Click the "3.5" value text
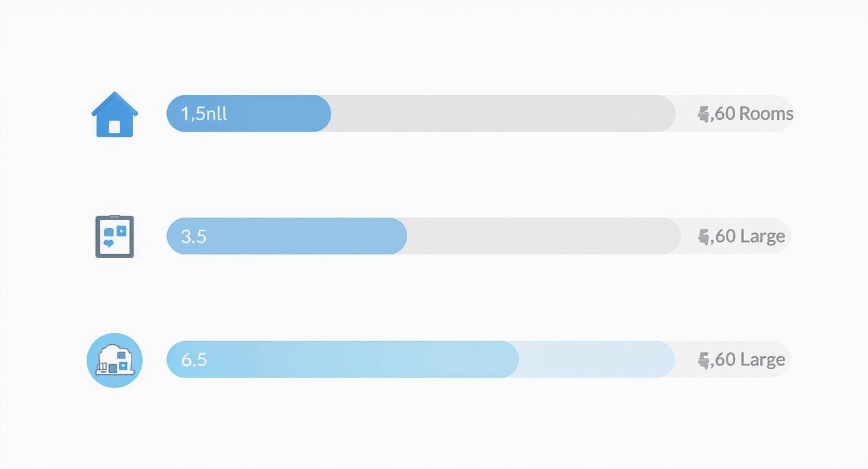 [193, 236]
